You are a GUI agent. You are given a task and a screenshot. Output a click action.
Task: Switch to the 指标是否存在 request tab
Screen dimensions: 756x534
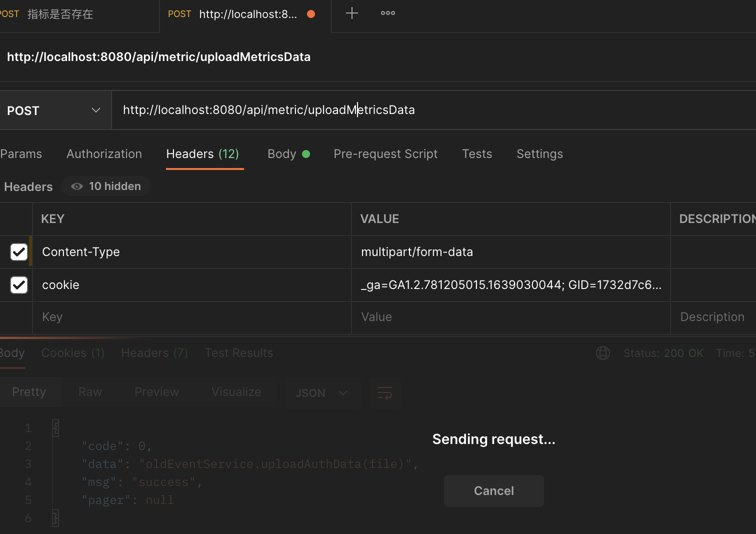pyautogui.click(x=60, y=14)
